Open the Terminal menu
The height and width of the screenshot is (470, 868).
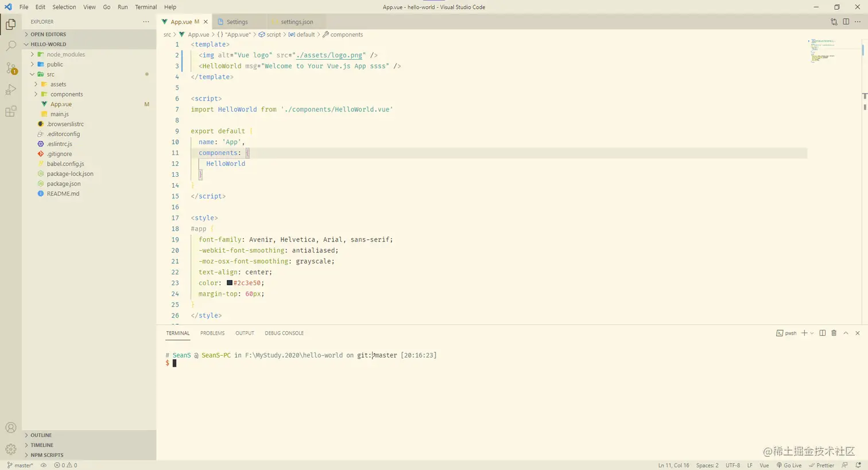click(x=146, y=7)
